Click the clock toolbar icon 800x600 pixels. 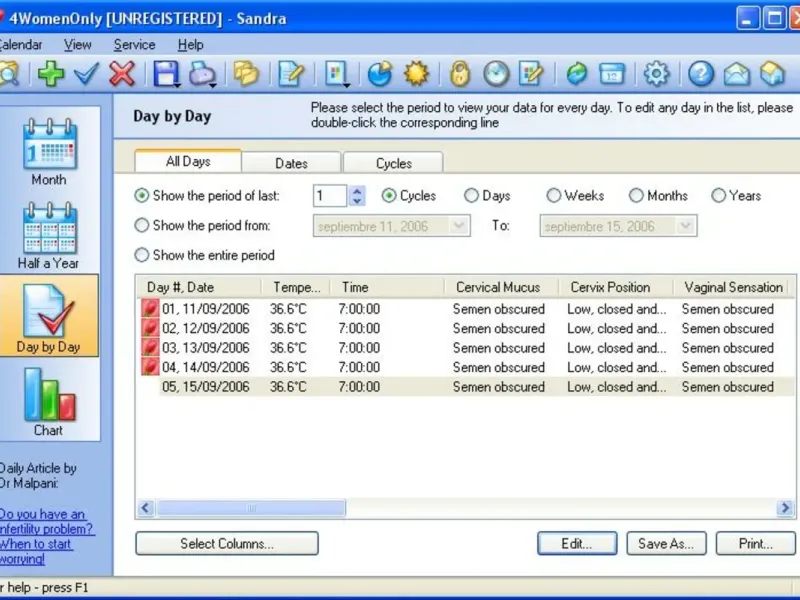[496, 74]
